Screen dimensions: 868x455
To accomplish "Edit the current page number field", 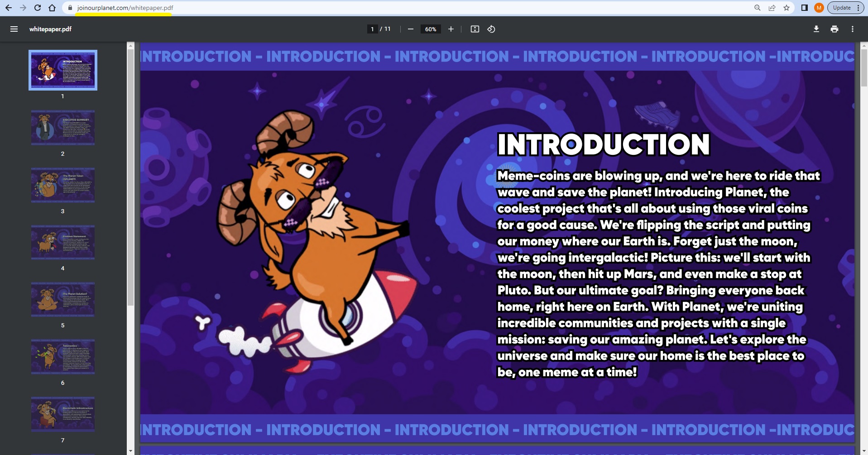I will pos(372,29).
